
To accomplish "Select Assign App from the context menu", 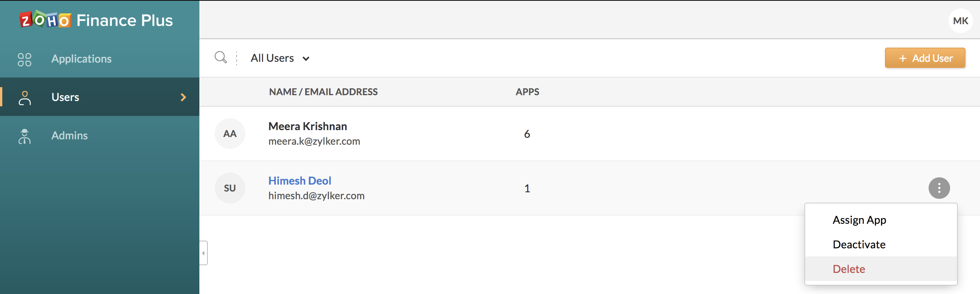I will tap(859, 220).
